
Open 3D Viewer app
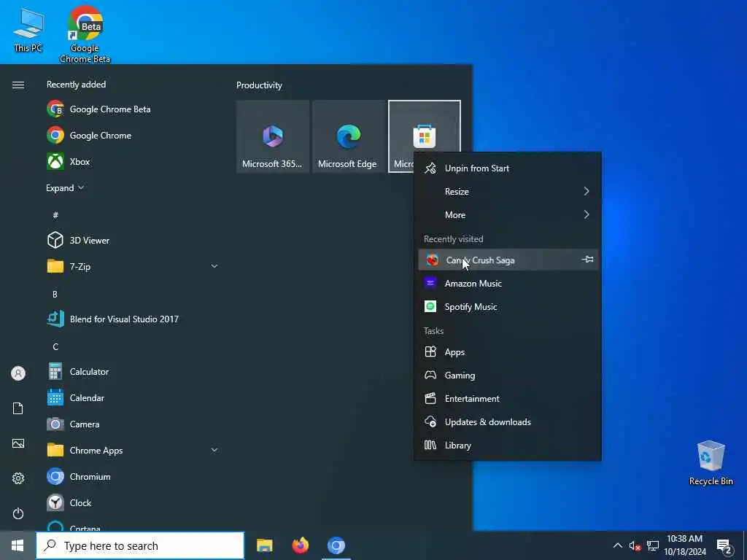(x=133, y=241)
